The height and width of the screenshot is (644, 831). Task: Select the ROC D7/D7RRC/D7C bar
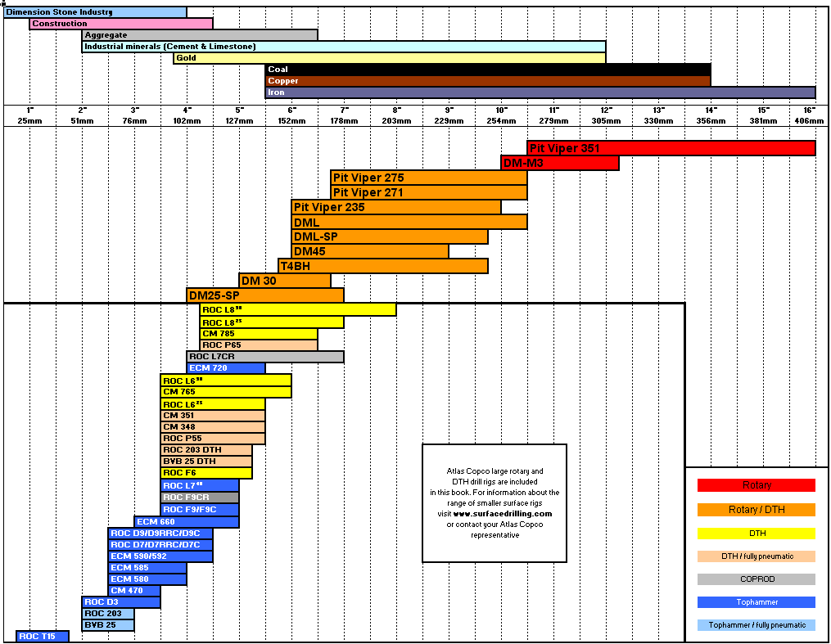click(160, 545)
